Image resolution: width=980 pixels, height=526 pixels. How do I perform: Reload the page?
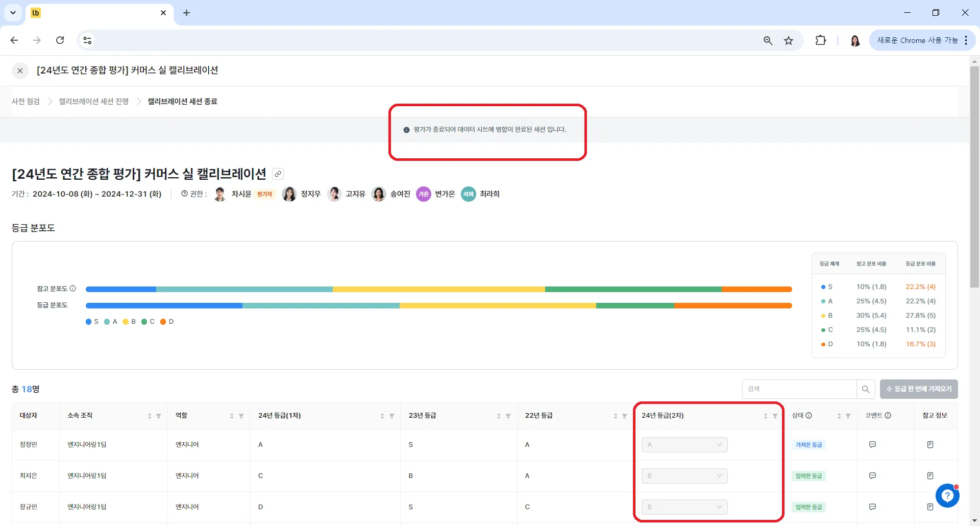(60, 40)
